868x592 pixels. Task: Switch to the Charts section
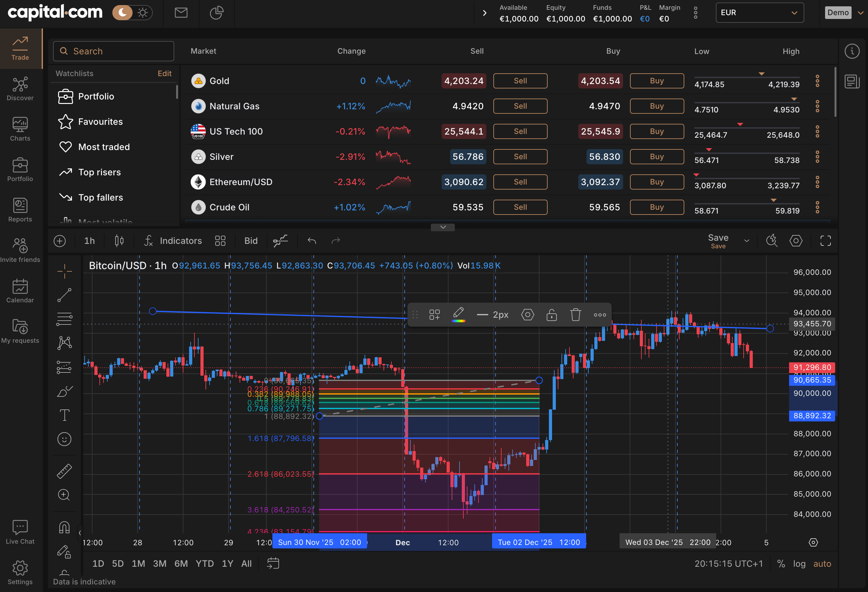point(20,129)
